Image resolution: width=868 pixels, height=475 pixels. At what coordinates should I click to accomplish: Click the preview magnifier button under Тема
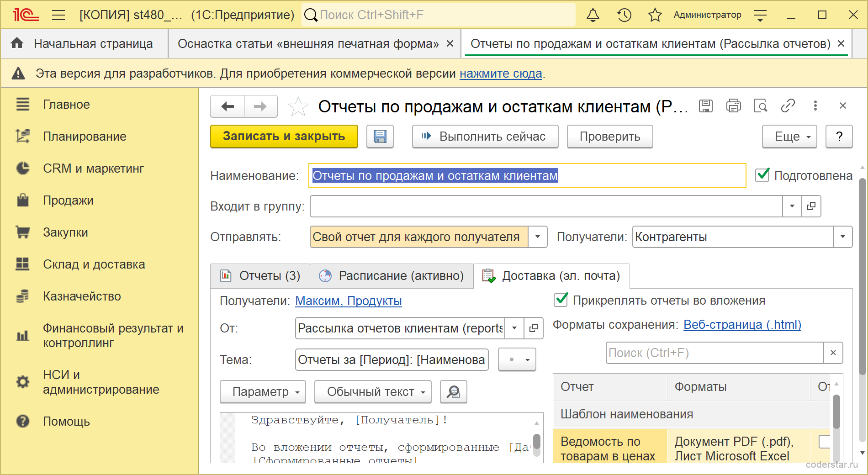(454, 392)
